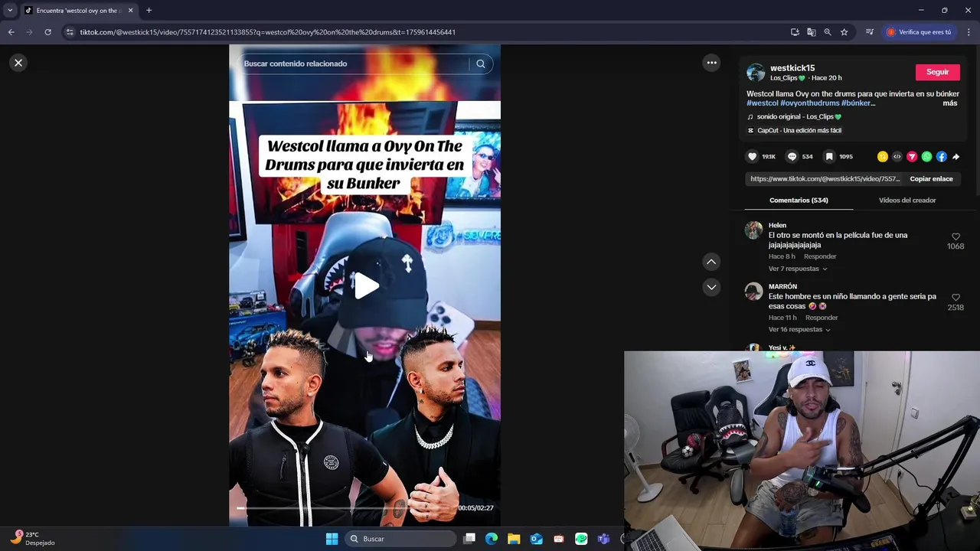Screen dimensions: 980x551
Task: Open the comments bubble icon
Action: coord(792,156)
